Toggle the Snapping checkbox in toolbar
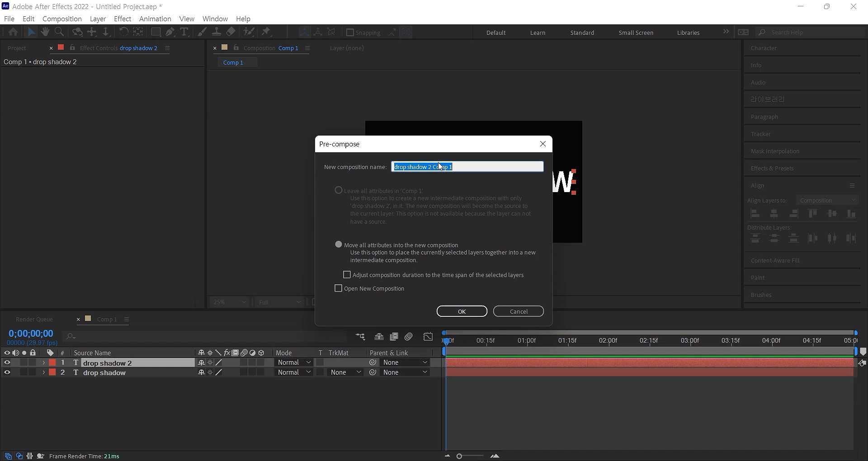 [x=350, y=33]
